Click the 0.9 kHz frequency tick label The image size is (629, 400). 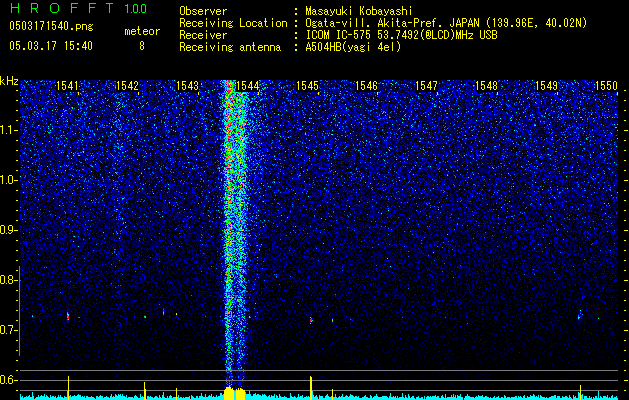coord(7,230)
